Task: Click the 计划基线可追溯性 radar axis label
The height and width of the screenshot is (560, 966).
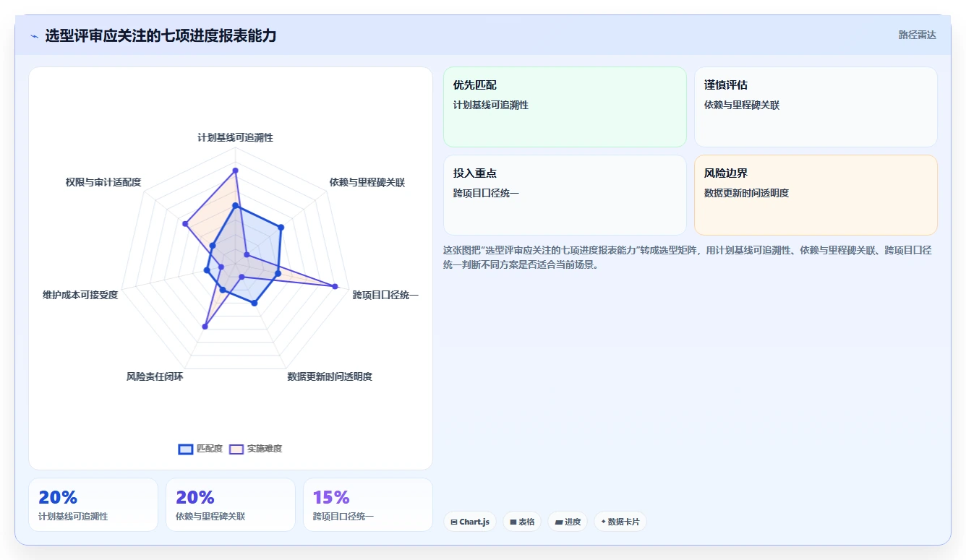Action: click(235, 137)
